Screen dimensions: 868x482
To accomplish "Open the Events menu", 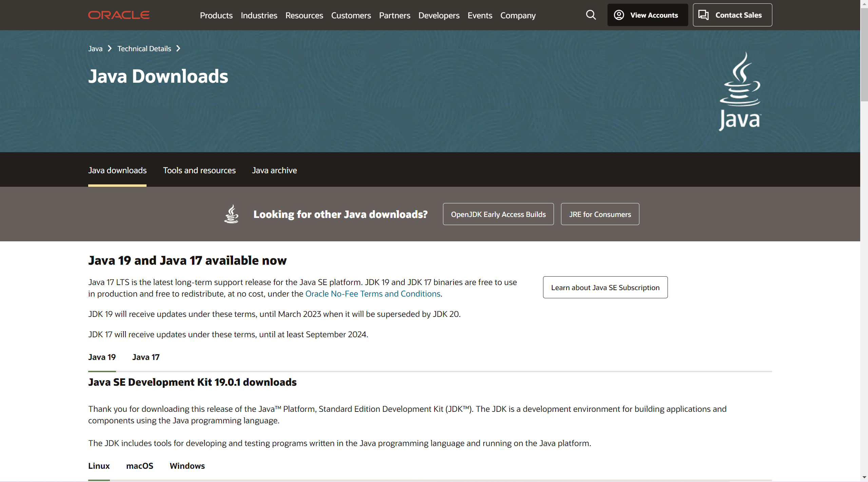I will click(480, 15).
